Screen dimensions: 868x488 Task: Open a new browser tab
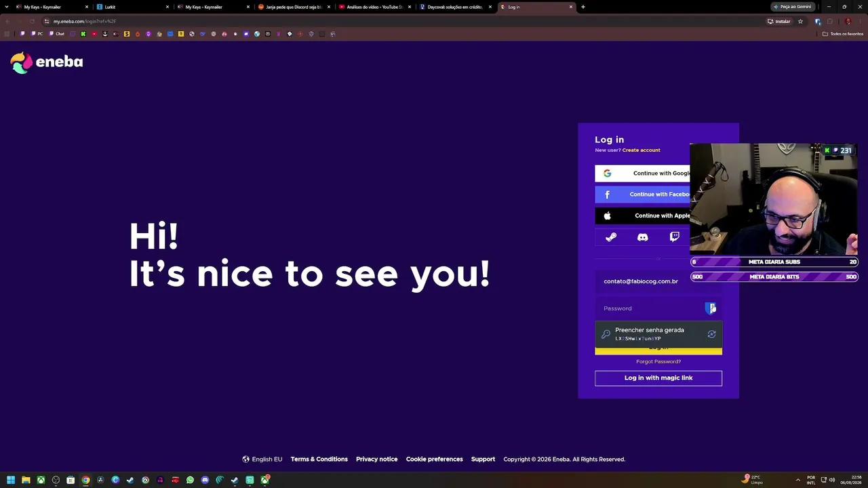(583, 7)
